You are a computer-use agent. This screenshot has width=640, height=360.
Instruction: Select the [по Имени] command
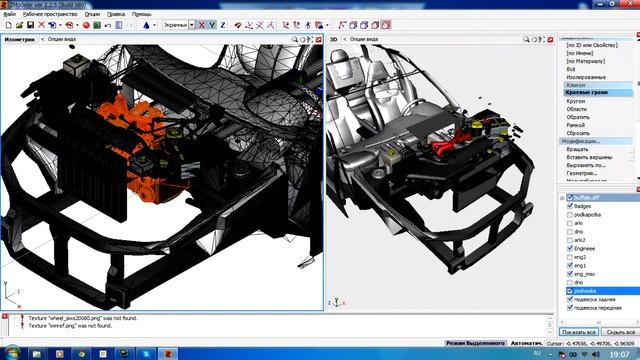(580, 53)
